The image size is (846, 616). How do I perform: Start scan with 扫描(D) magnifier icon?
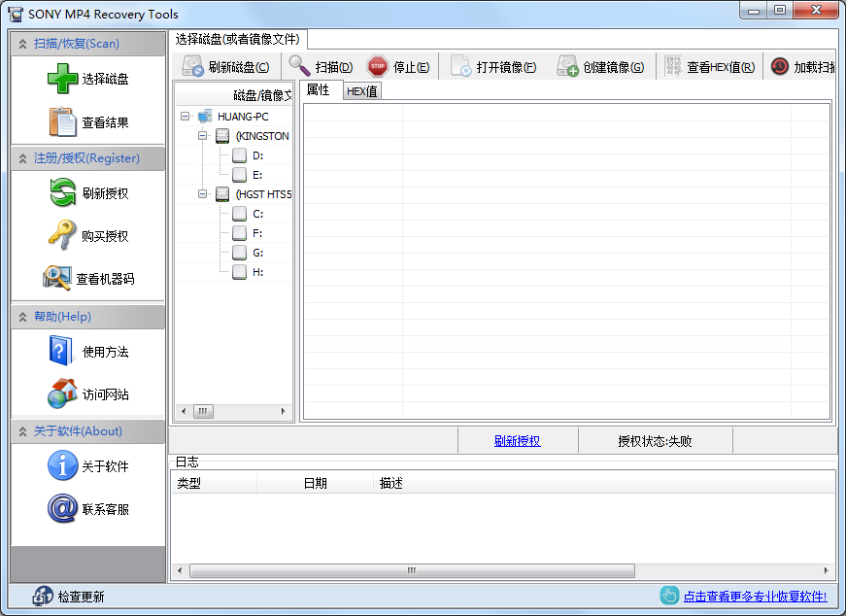point(299,66)
